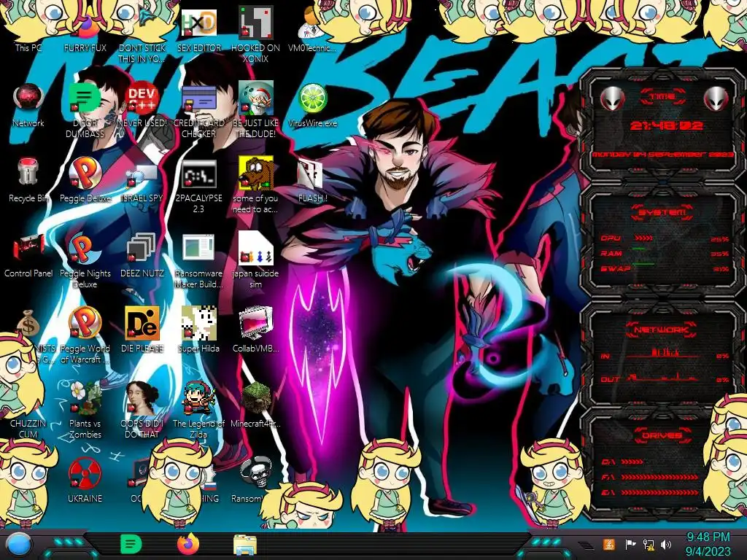747x560 pixels.
Task: Open the UKRAINE radiation symbol shortcut
Action: pyautogui.click(x=85, y=474)
